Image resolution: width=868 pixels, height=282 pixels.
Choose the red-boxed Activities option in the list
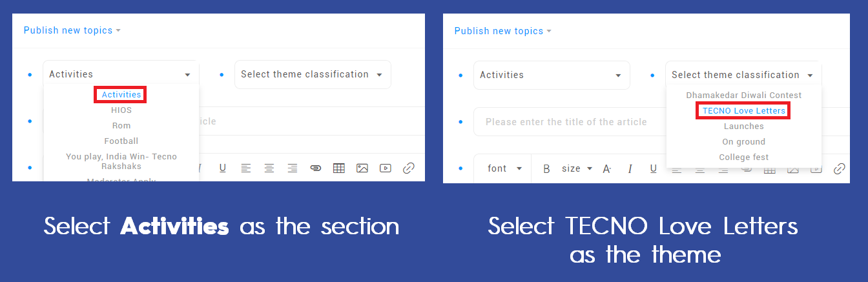[x=121, y=95]
